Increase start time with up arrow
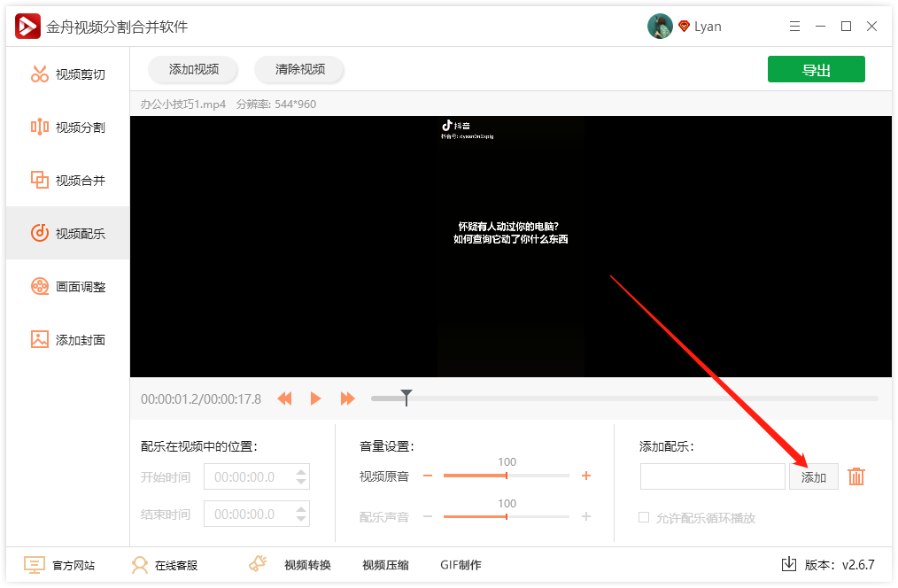This screenshot has width=898, height=588. tap(301, 472)
